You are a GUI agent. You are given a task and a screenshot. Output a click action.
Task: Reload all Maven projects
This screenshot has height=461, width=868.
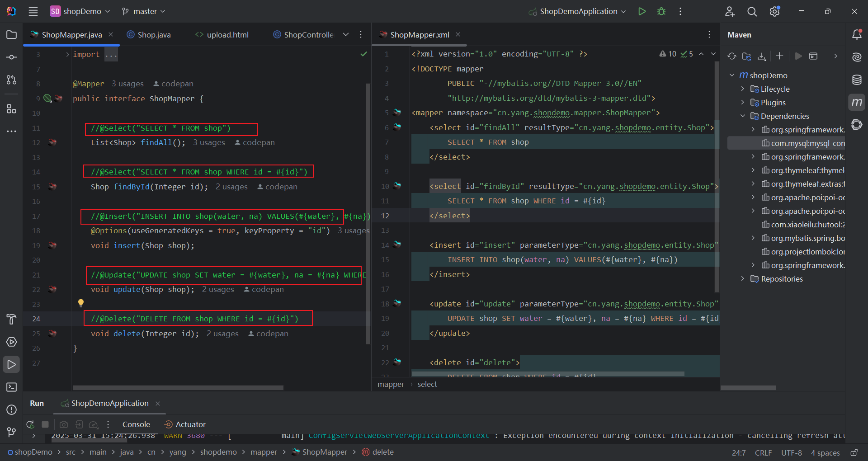pyautogui.click(x=732, y=56)
